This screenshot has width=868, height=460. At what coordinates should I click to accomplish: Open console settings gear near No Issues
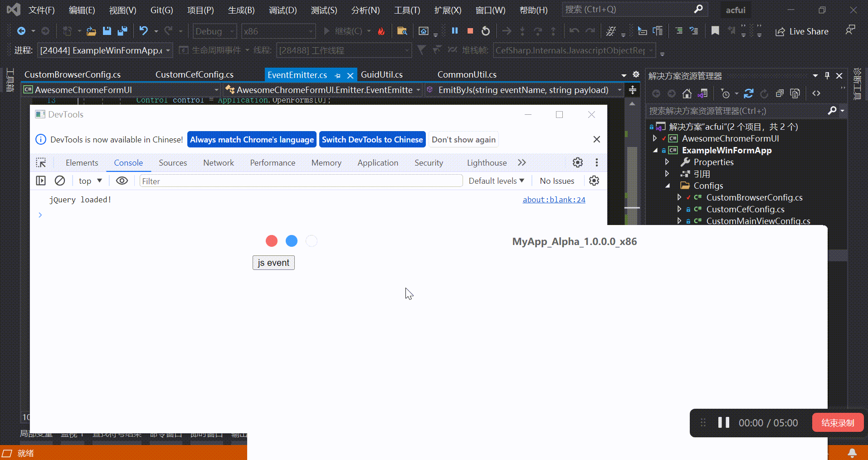594,181
